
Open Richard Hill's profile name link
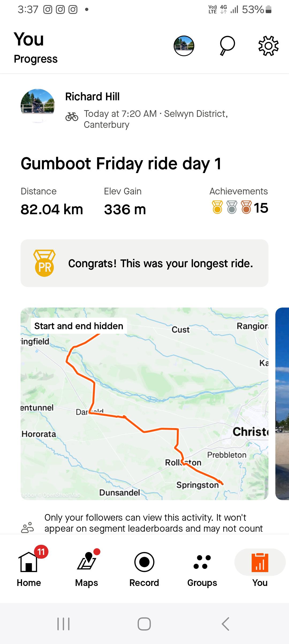coord(92,97)
